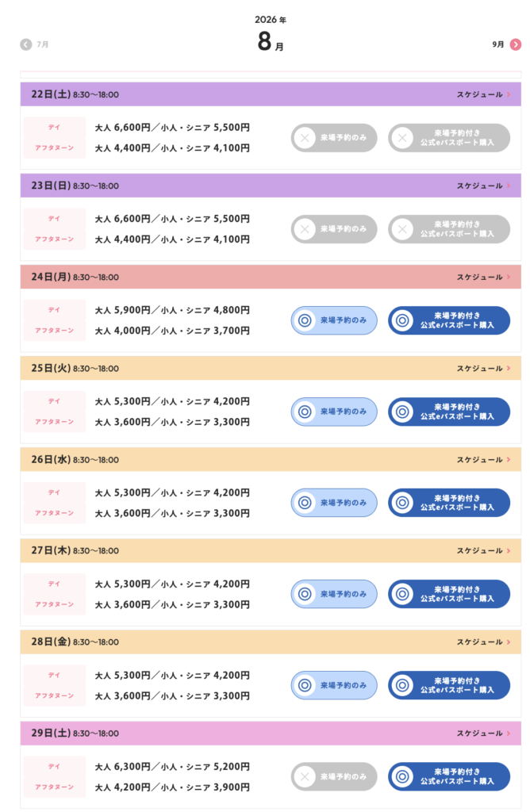Screen dimensions: 530x812
Task: Select アフタヌーン ticket label for 27日(木)
Action: pyautogui.click(x=55, y=604)
